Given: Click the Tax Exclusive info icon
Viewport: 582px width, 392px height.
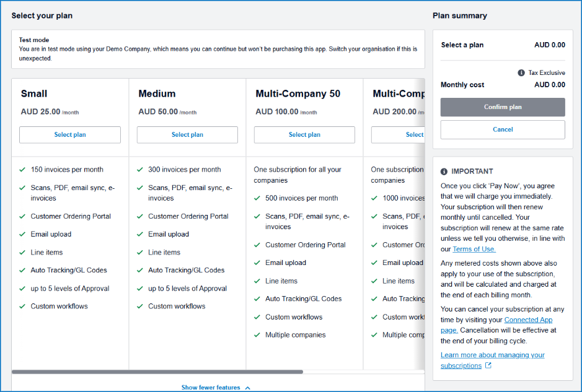Looking at the screenshot, I should [521, 72].
